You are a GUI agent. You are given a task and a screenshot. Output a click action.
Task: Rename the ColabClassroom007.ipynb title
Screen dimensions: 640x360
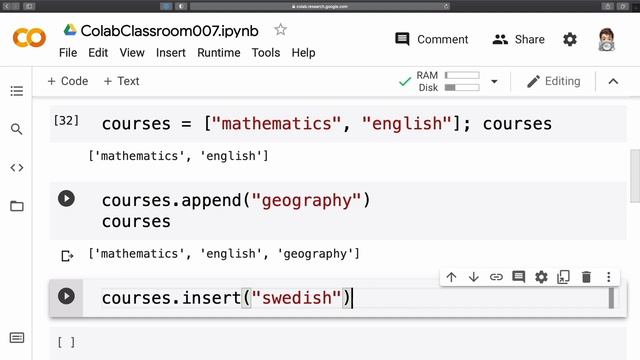(x=169, y=31)
